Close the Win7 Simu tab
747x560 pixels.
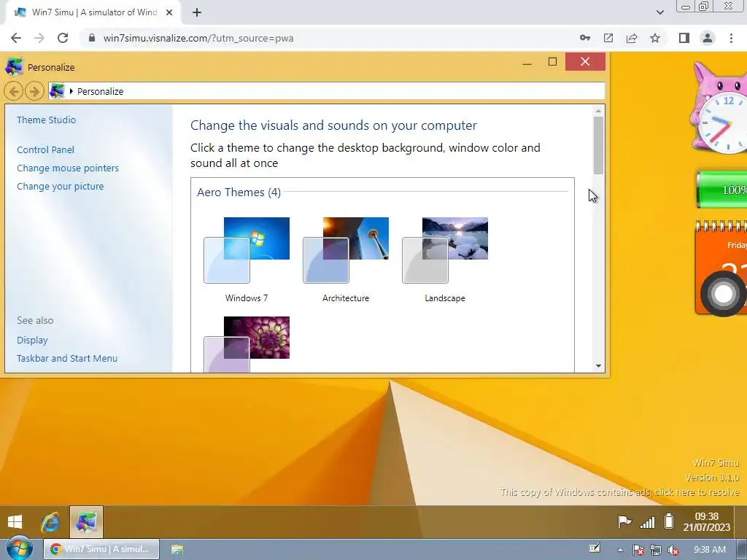point(169,12)
